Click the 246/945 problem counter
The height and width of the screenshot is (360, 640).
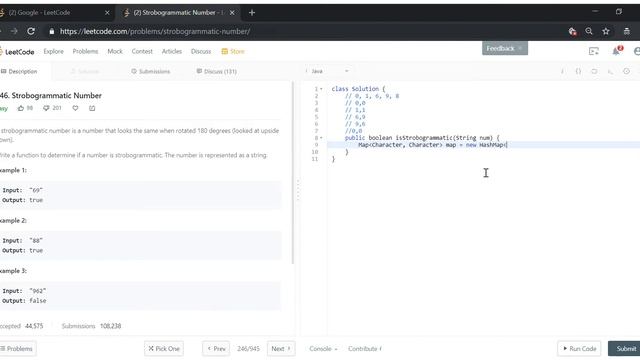pyautogui.click(x=248, y=349)
